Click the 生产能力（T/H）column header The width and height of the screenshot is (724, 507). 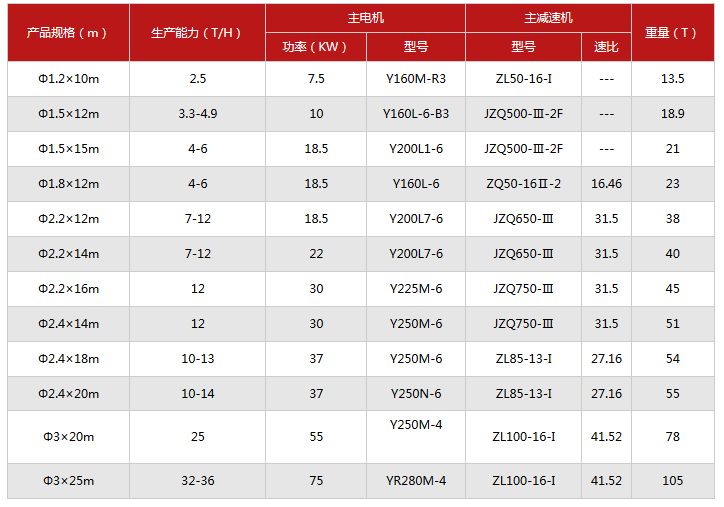(x=197, y=32)
